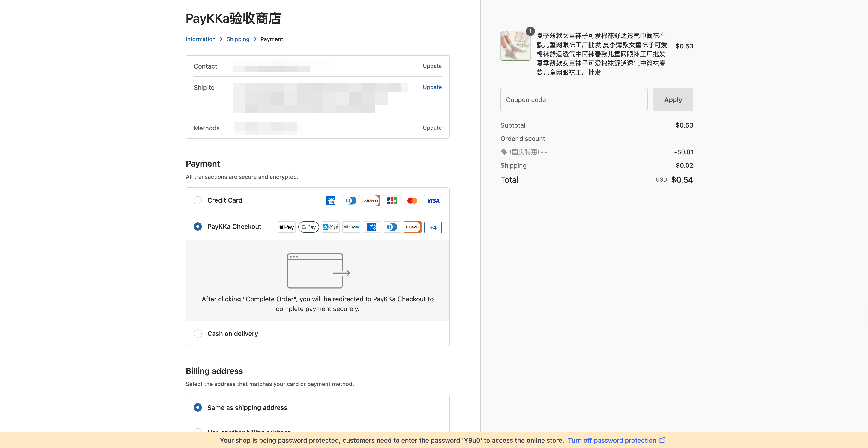Click the browser redirect illustration
The height and width of the screenshot is (448, 868).
point(318,271)
